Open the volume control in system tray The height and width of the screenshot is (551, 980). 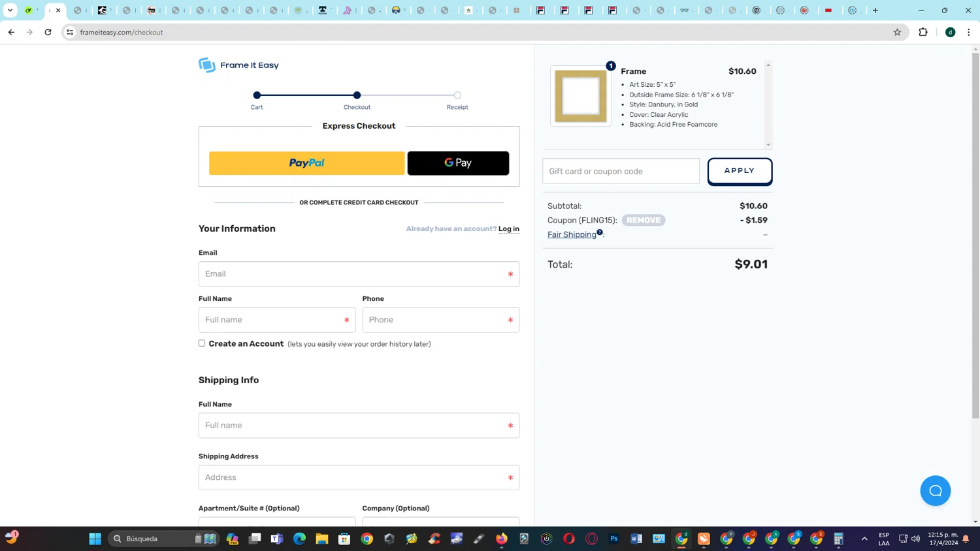tap(915, 539)
